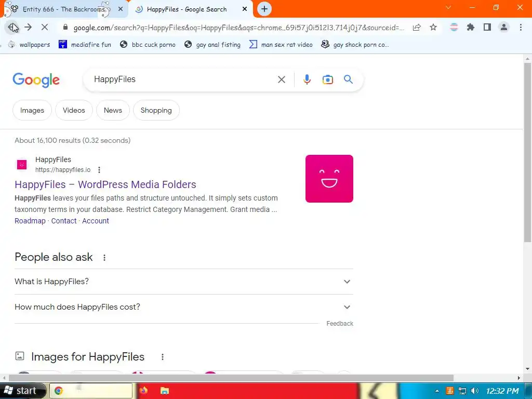Open Chrome's three-dot menu
532x399 pixels.
point(521,27)
